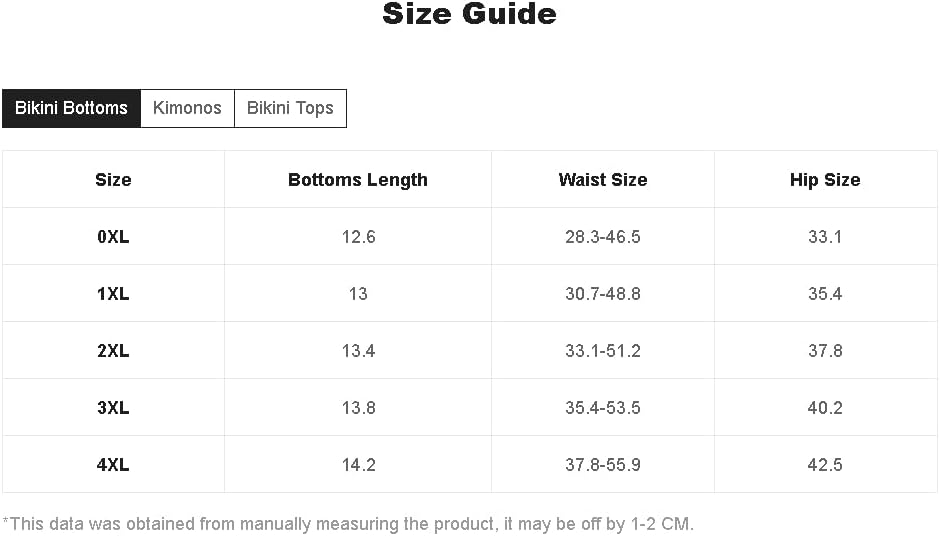Select the 0XL size row label
Screen dimensions: 940x536
pyautogui.click(x=113, y=237)
